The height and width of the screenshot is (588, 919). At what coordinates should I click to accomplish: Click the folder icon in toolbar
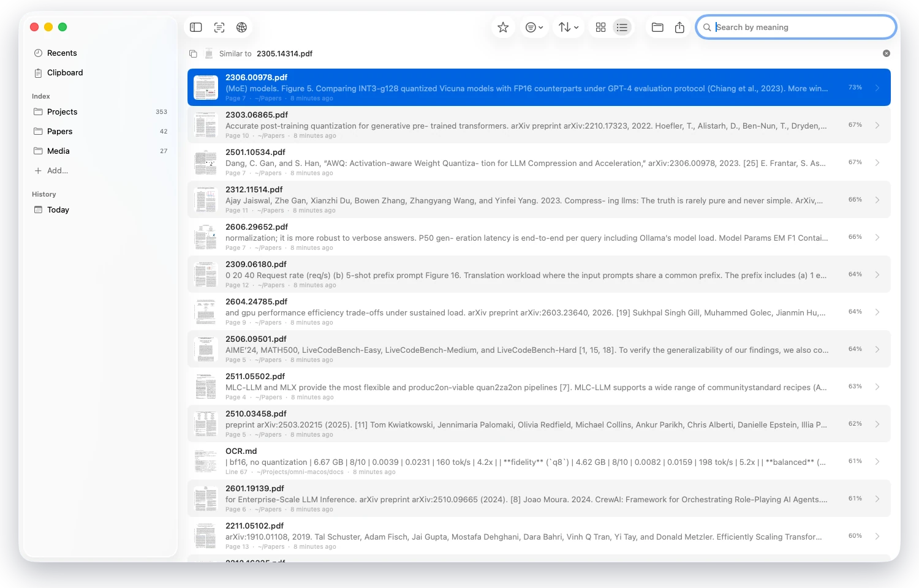pyautogui.click(x=657, y=27)
